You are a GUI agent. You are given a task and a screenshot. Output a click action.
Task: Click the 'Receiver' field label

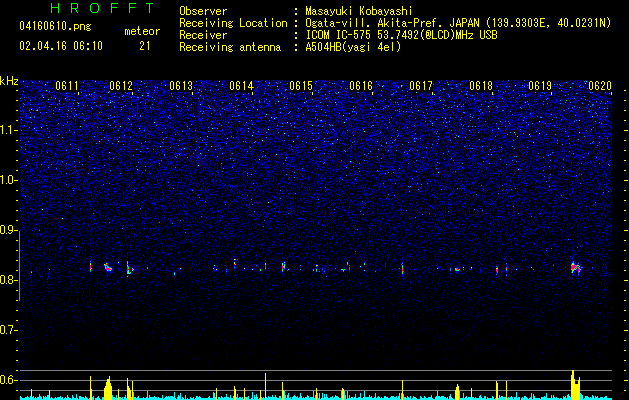(203, 35)
